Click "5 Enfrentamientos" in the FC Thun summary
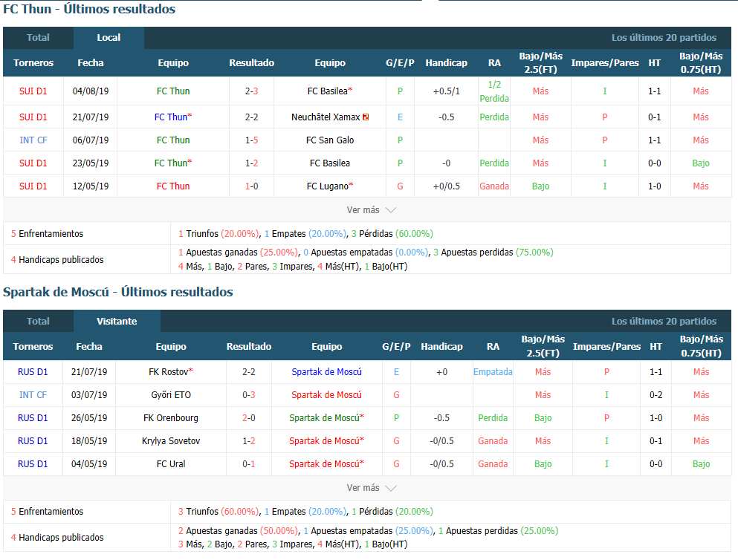The image size is (738, 560). point(47,234)
